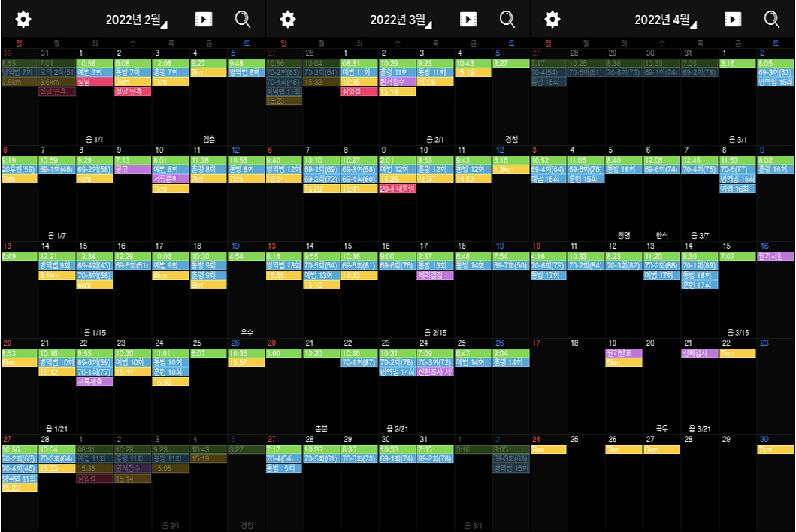Open search in the February 2022 calendar

[x=243, y=20]
